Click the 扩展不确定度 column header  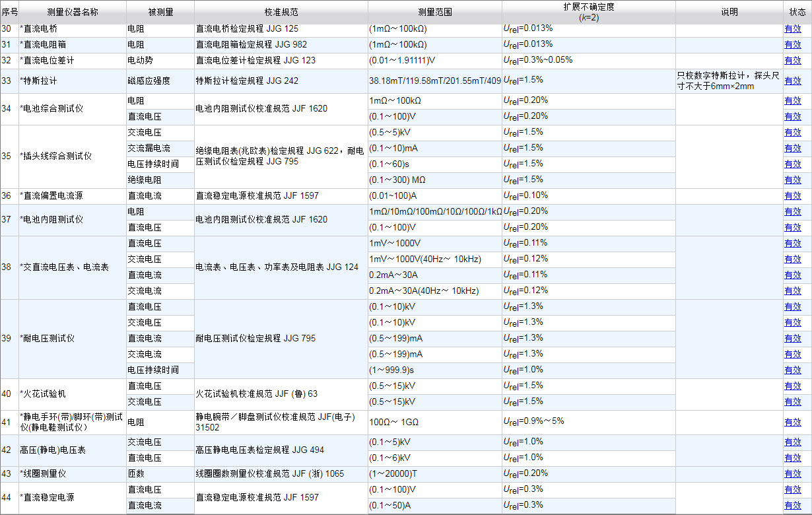coord(588,12)
